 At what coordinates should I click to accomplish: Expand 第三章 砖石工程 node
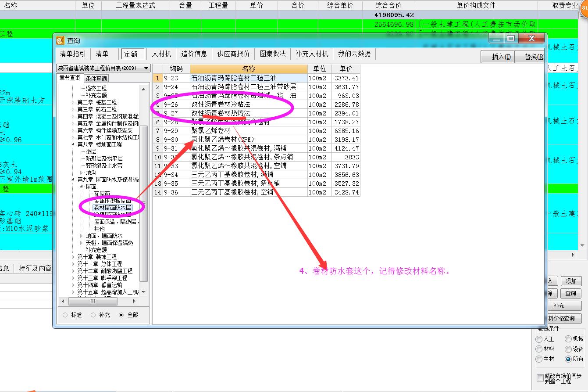point(74,109)
